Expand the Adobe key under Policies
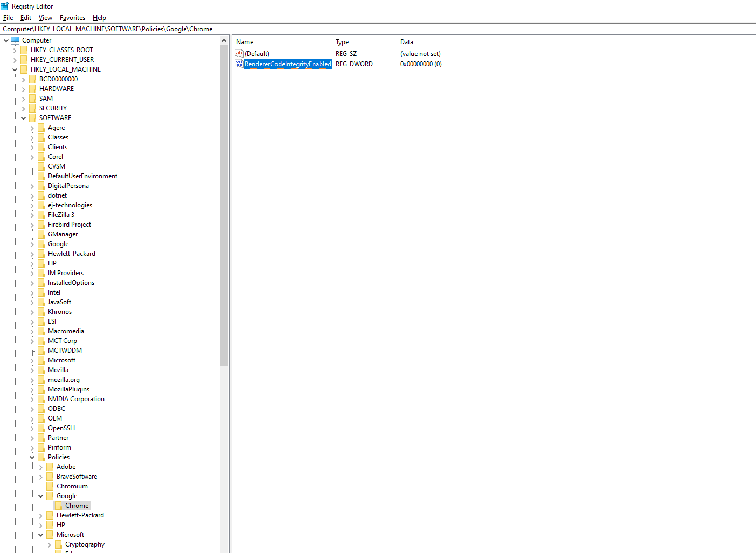The width and height of the screenshot is (756, 553). point(40,466)
